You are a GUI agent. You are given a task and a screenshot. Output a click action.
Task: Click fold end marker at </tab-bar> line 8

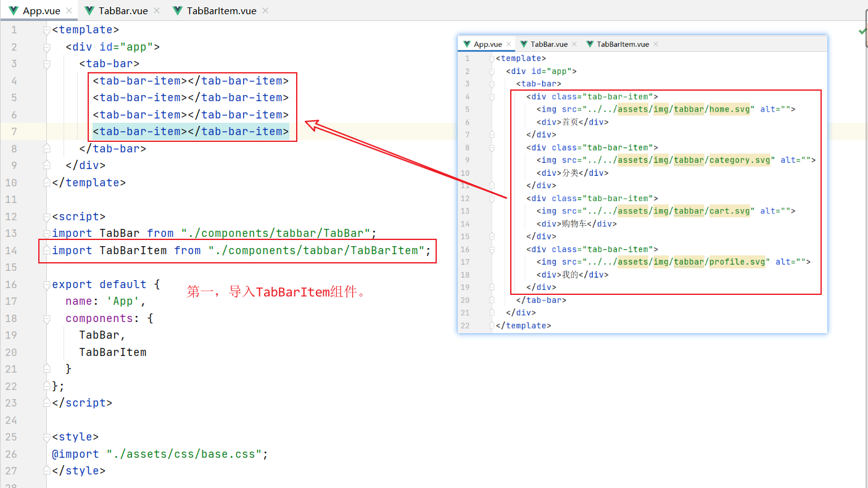(x=47, y=149)
